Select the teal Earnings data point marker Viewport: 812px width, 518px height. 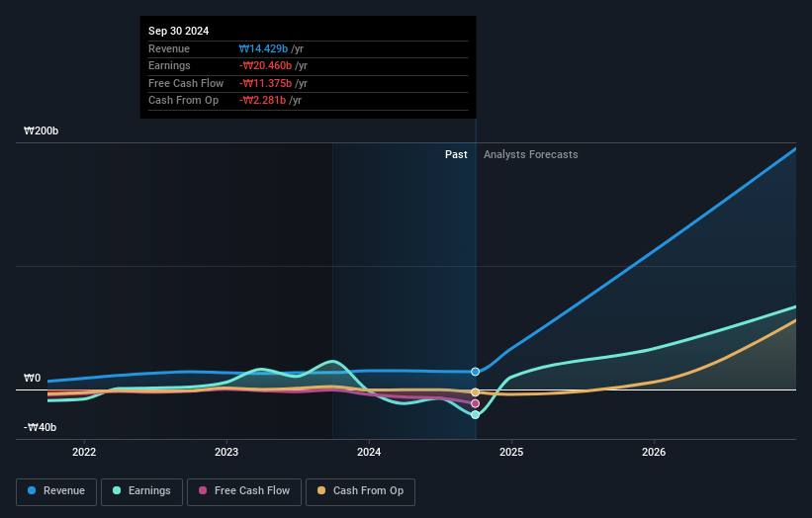pos(476,415)
